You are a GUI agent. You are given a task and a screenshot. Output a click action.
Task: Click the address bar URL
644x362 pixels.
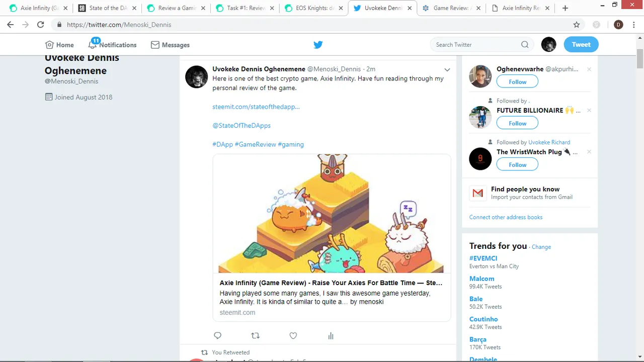pos(119,25)
